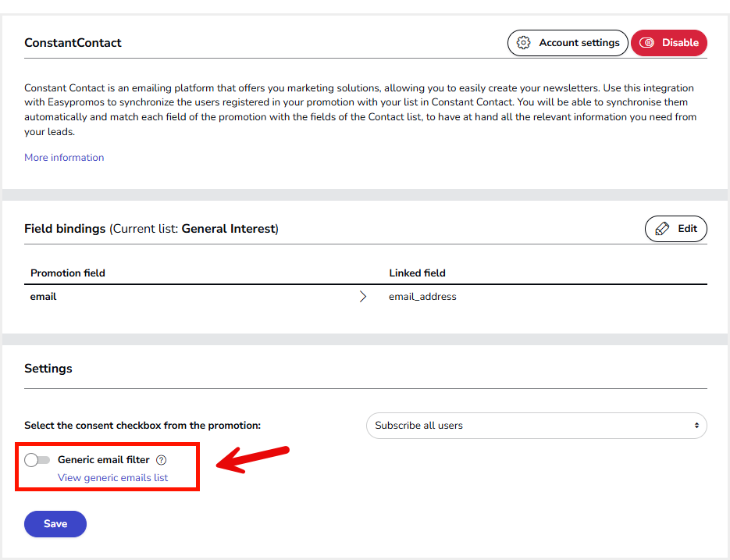Open the consent checkbox dropdown
This screenshot has height=560, width=730.
(536, 426)
